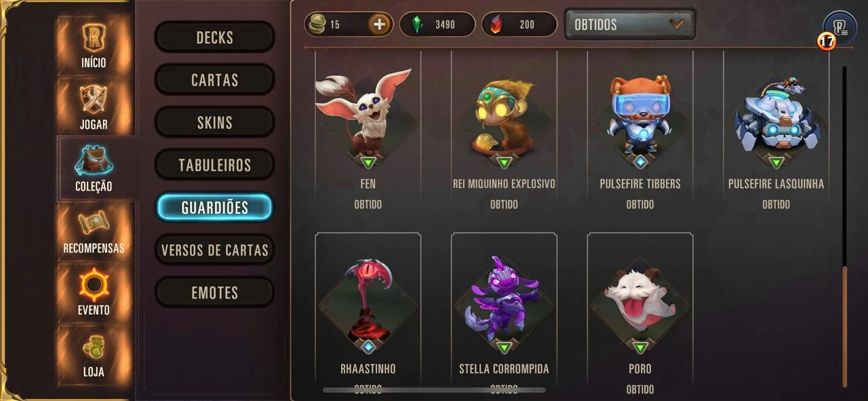Tap green arrow badge under Fen

tap(368, 163)
